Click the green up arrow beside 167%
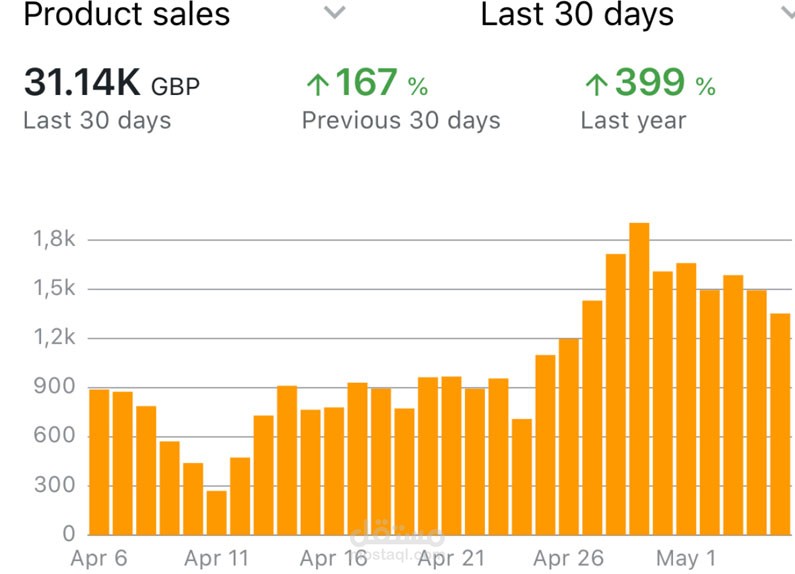795x574 pixels. coord(318,85)
